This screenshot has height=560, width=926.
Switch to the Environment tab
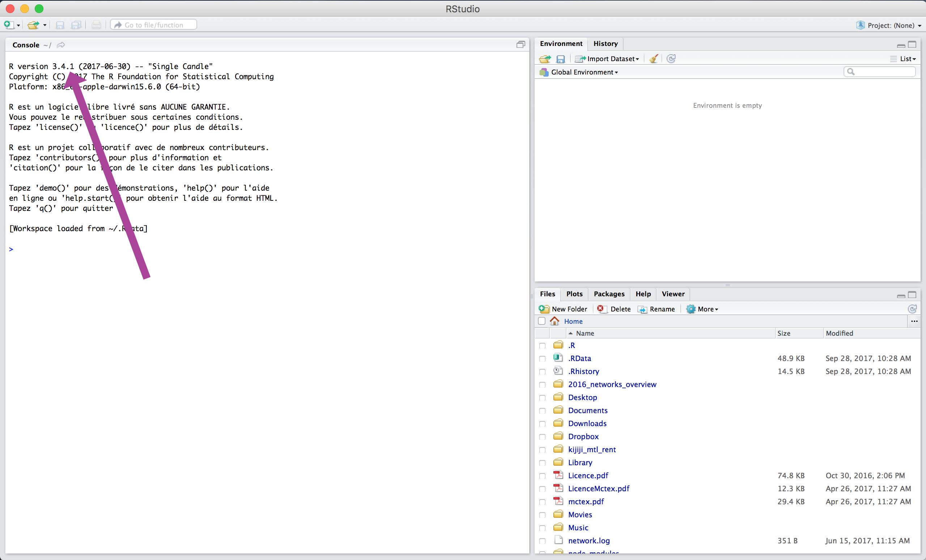tap(561, 44)
